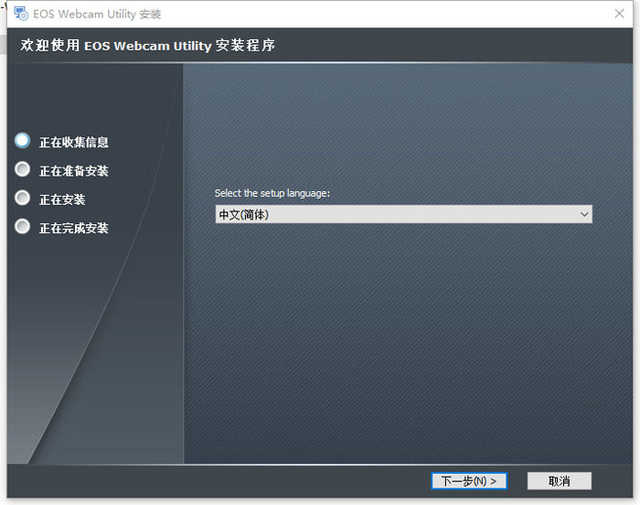Image resolution: width=640 pixels, height=505 pixels.
Task: Click the 正在完成安装 step text
Action: [74, 228]
